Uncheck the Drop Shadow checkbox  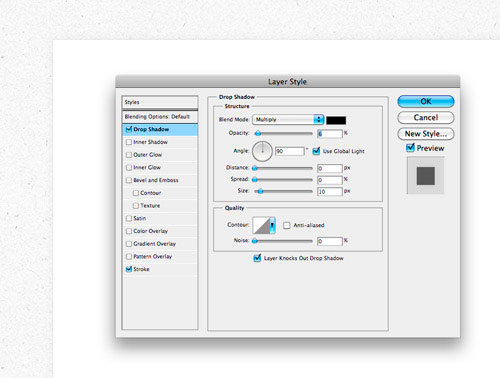pyautogui.click(x=129, y=129)
